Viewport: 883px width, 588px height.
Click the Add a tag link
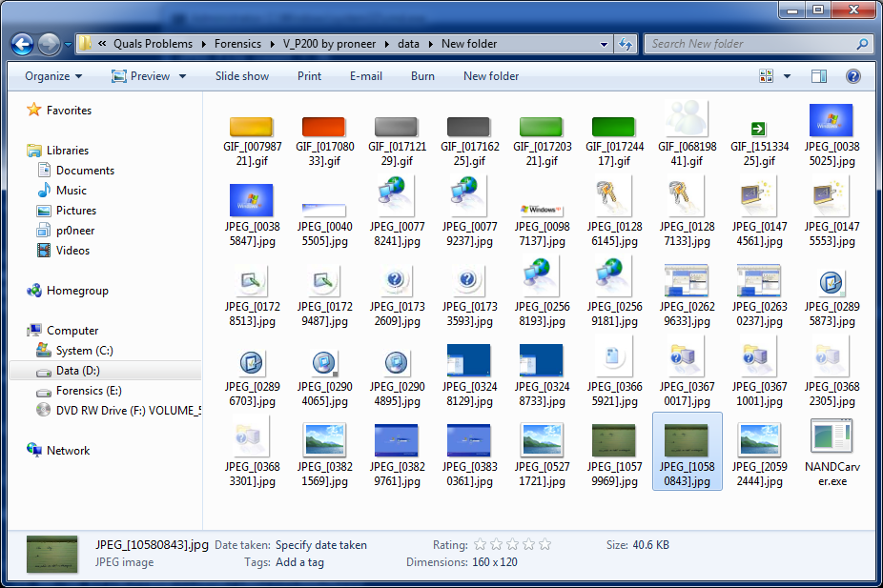point(300,561)
